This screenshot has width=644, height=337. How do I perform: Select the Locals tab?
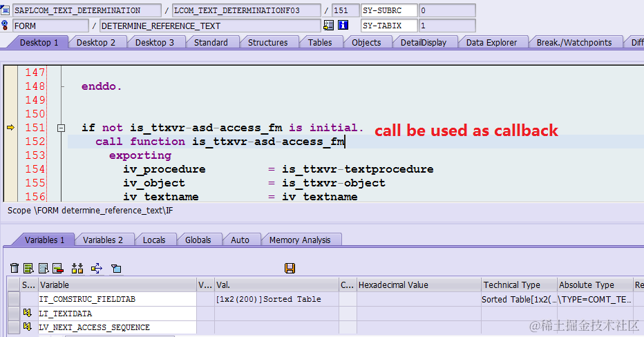(154, 240)
